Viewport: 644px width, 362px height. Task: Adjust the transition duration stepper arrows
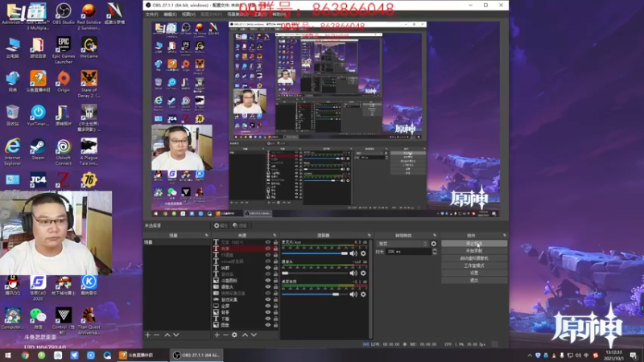point(435,252)
